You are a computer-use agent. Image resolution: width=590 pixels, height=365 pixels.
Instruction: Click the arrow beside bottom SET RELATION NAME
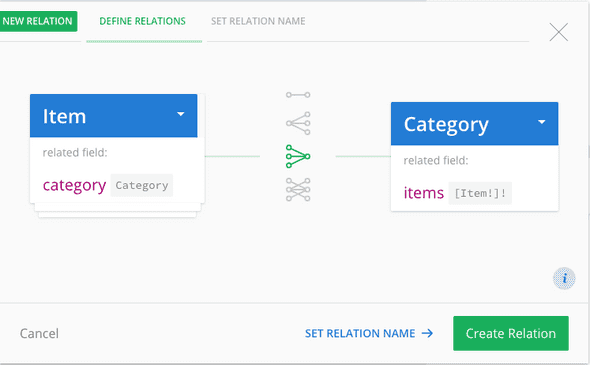point(427,333)
